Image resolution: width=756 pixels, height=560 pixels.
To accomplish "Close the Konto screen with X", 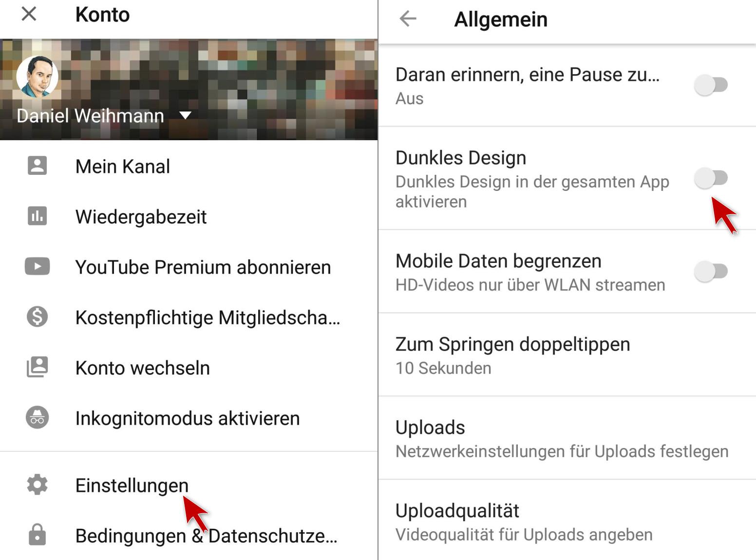I will click(29, 14).
